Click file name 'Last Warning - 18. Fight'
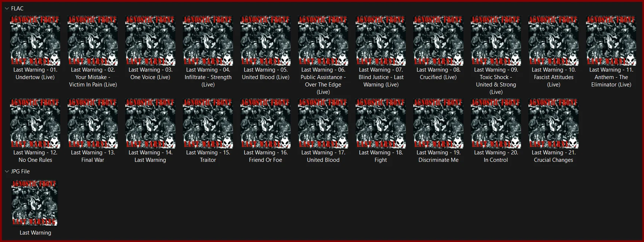The height and width of the screenshot is (242, 644). click(381, 156)
